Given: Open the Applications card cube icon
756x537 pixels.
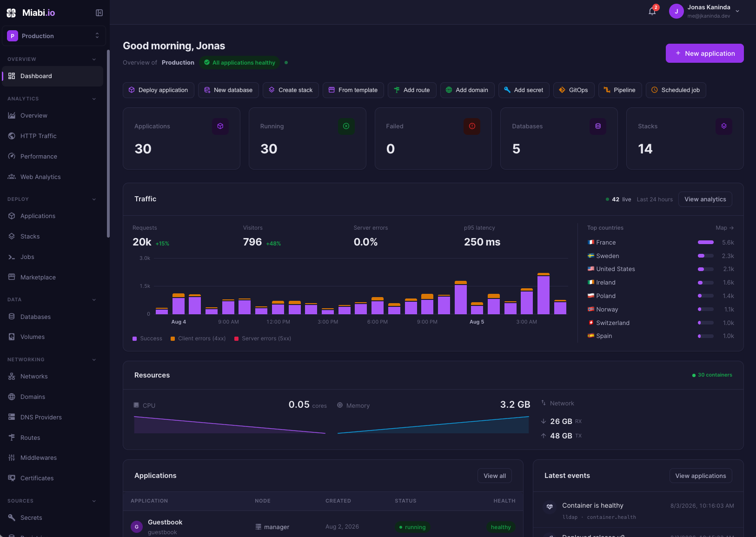Looking at the screenshot, I should coord(220,126).
